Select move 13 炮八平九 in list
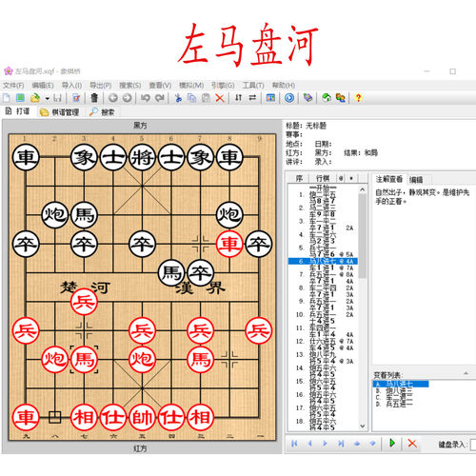Image resolution: width=476 pixels, height=476 pixels. tap(323, 355)
